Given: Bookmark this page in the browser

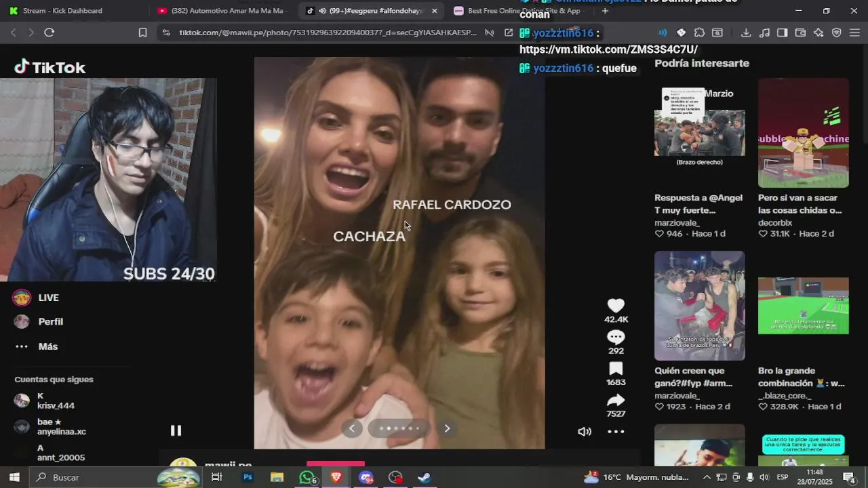Looking at the screenshot, I should coord(142,33).
